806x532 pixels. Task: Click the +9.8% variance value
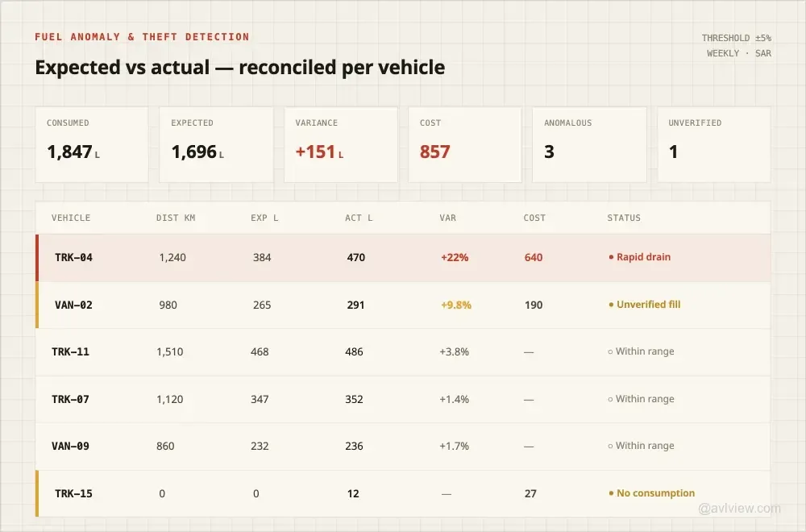456,305
